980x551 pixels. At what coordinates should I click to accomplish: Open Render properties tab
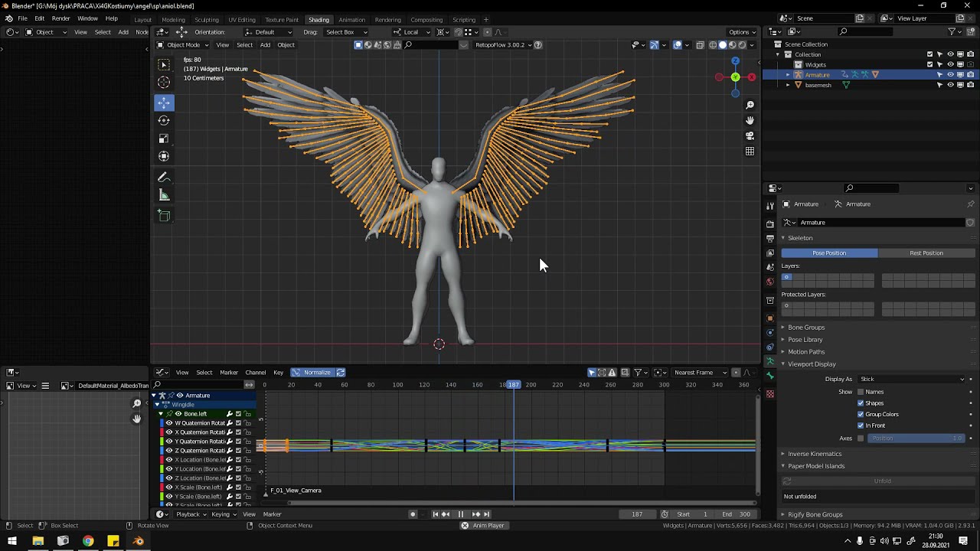coord(770,224)
